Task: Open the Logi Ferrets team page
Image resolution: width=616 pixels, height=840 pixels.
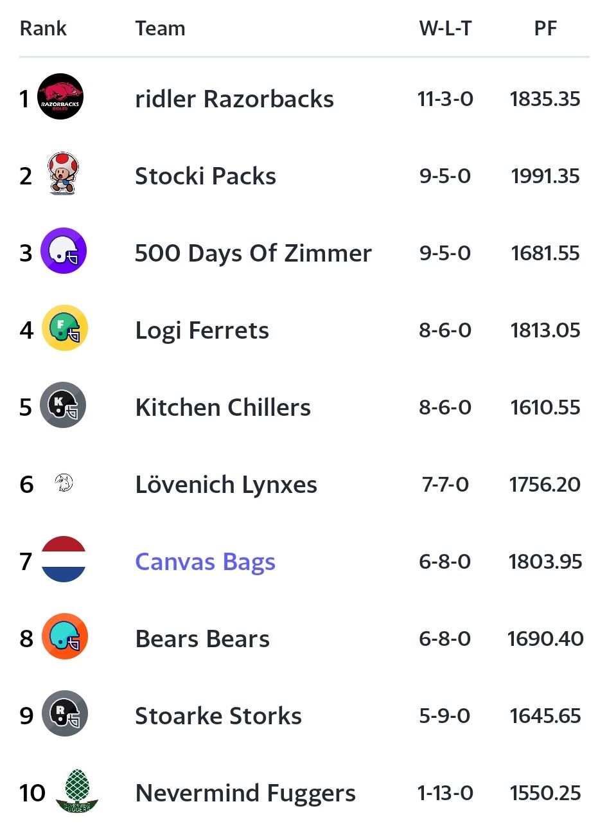Action: (202, 330)
